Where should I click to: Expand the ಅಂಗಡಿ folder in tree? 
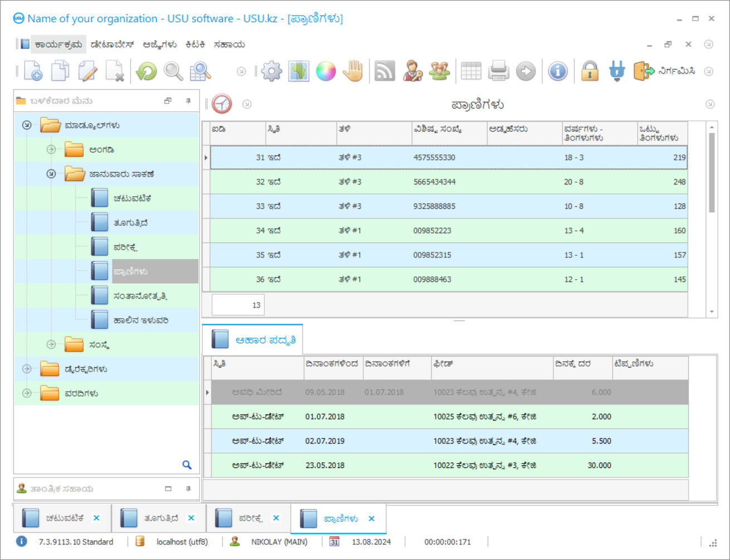pyautogui.click(x=51, y=149)
